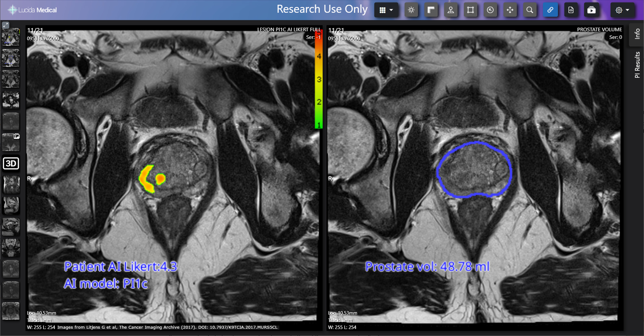Toggle viewport linking off
The image size is (644, 336).
coord(551,10)
